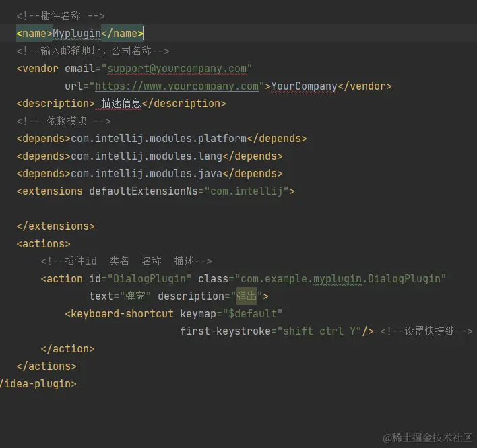Click com.intellij.modules.java depends value
The height and width of the screenshot is (448, 477).
[x=146, y=174]
